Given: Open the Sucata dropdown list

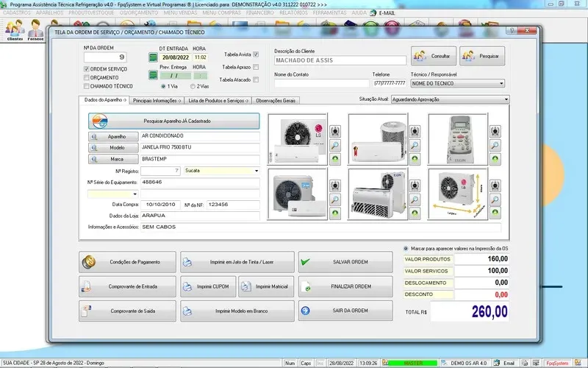Looking at the screenshot, I should (256, 171).
